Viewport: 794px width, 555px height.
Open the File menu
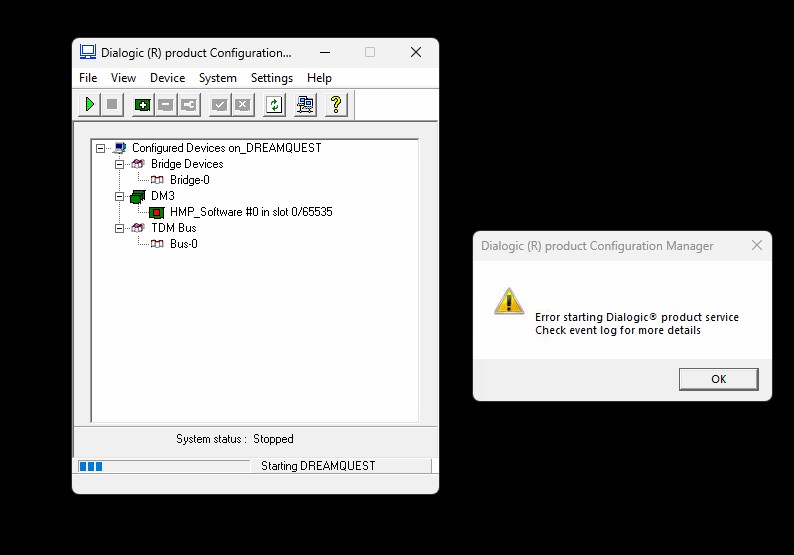[x=88, y=78]
